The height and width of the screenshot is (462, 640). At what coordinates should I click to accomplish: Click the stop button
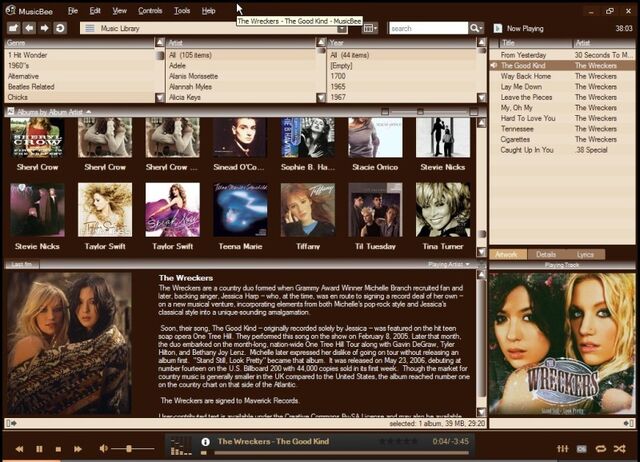[58, 449]
